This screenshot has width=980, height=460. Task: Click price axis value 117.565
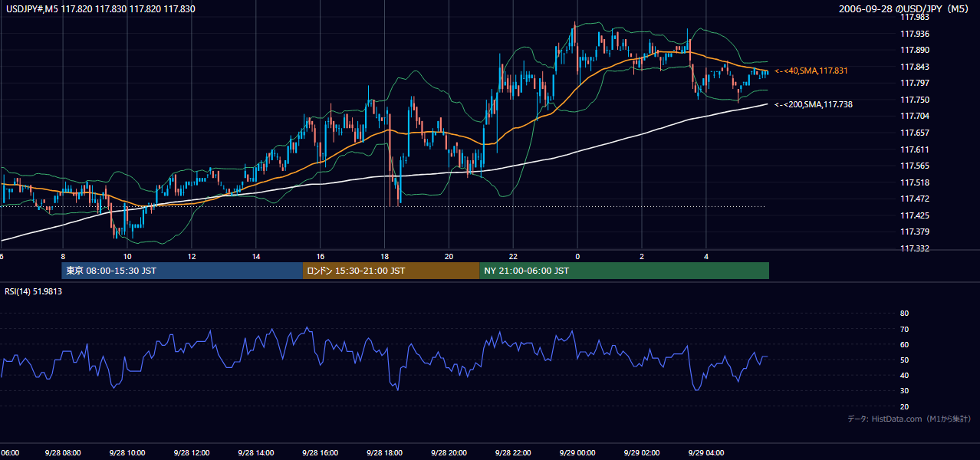(x=915, y=166)
